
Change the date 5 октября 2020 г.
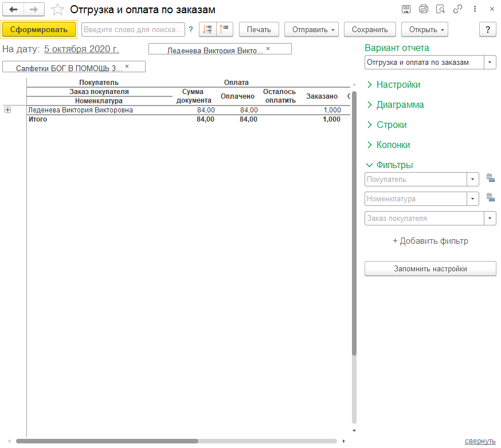[x=81, y=49]
